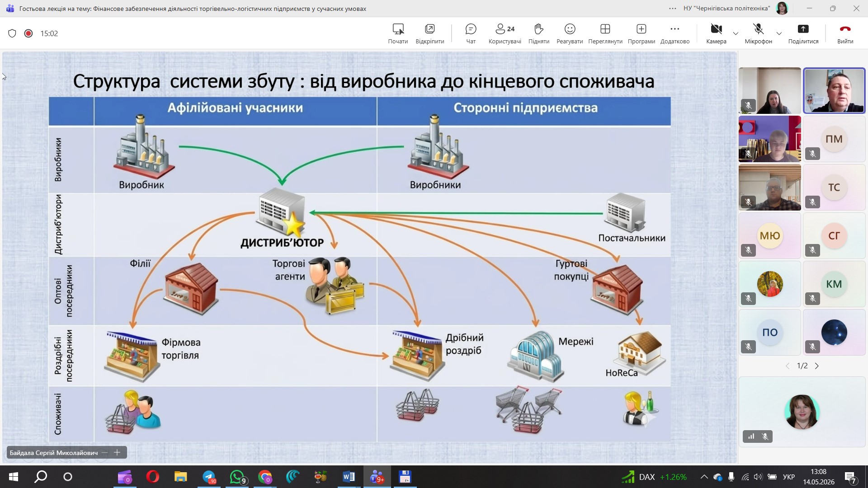Open Wi-Fi network settings in tray

(x=745, y=477)
